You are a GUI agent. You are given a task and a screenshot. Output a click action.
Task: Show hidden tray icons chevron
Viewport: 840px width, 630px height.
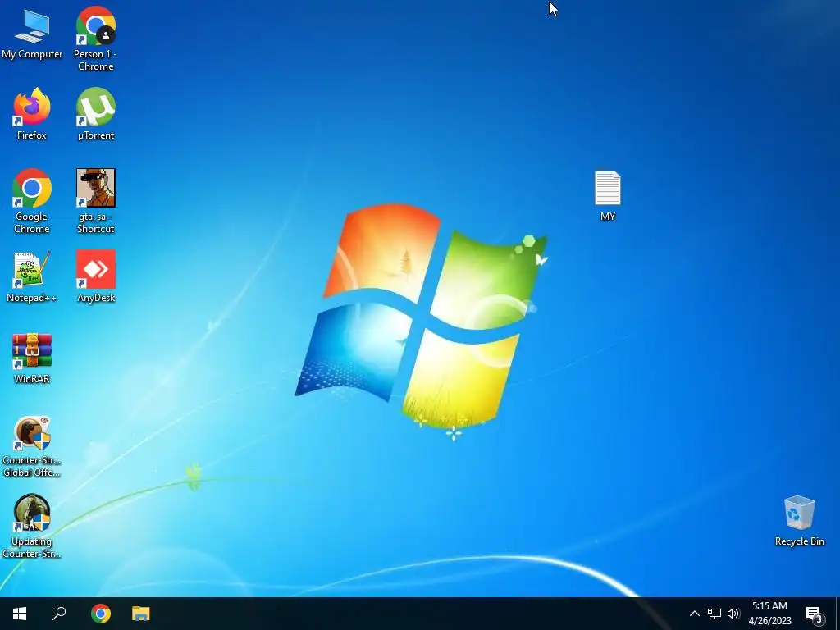pyautogui.click(x=694, y=614)
